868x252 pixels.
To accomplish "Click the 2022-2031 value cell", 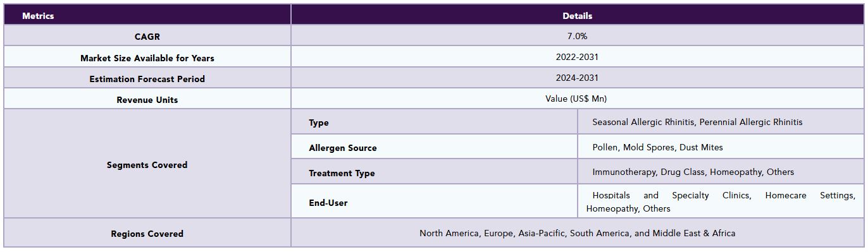I will pos(577,57).
